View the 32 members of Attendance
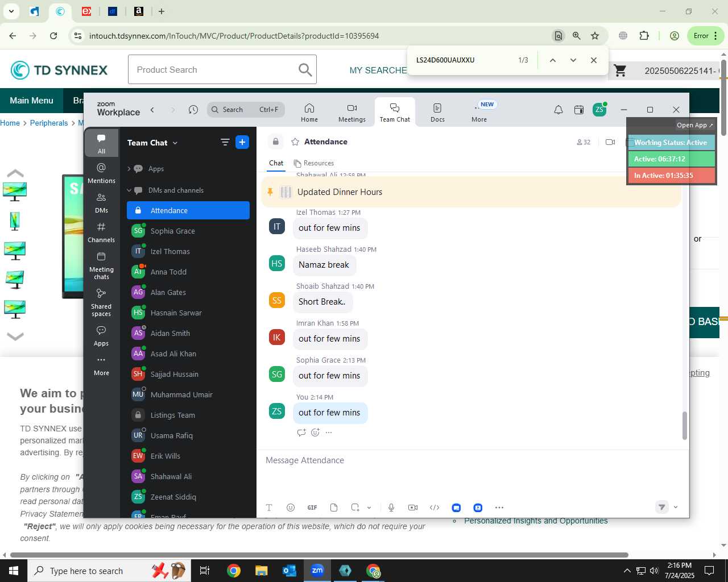 584,142
